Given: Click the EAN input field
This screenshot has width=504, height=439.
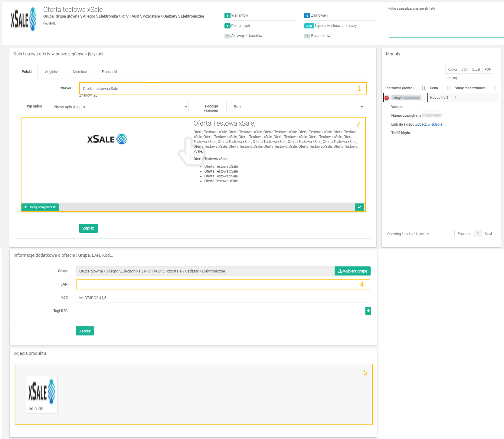Looking at the screenshot, I should coord(218,284).
